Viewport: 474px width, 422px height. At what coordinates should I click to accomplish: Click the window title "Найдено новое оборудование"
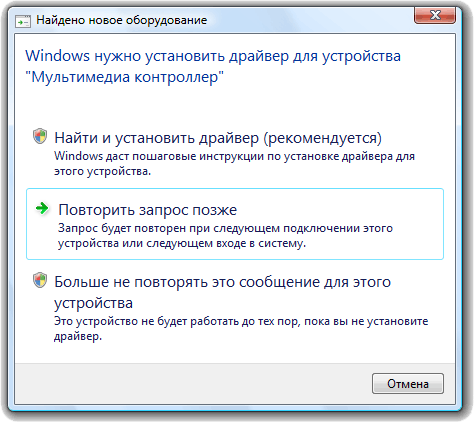122,20
